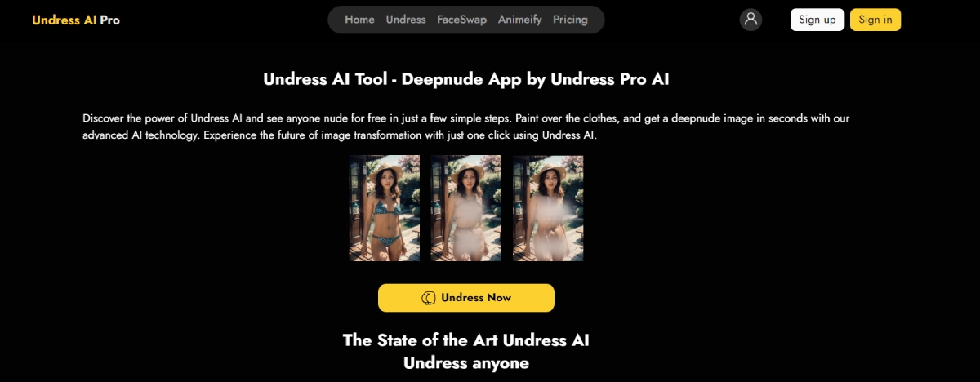Select the third example image thumbnail
980x382 pixels.
tap(548, 208)
